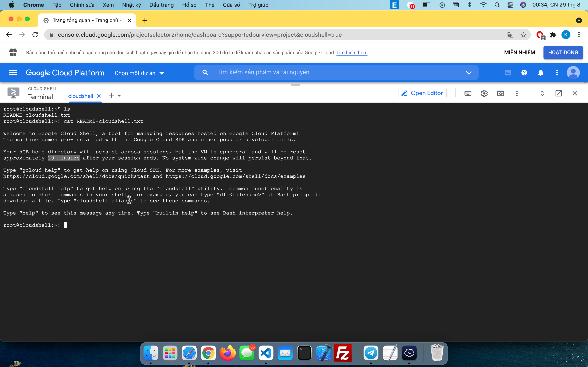Toggle open new terminal window icon
The height and width of the screenshot is (367, 588).
[x=558, y=93]
